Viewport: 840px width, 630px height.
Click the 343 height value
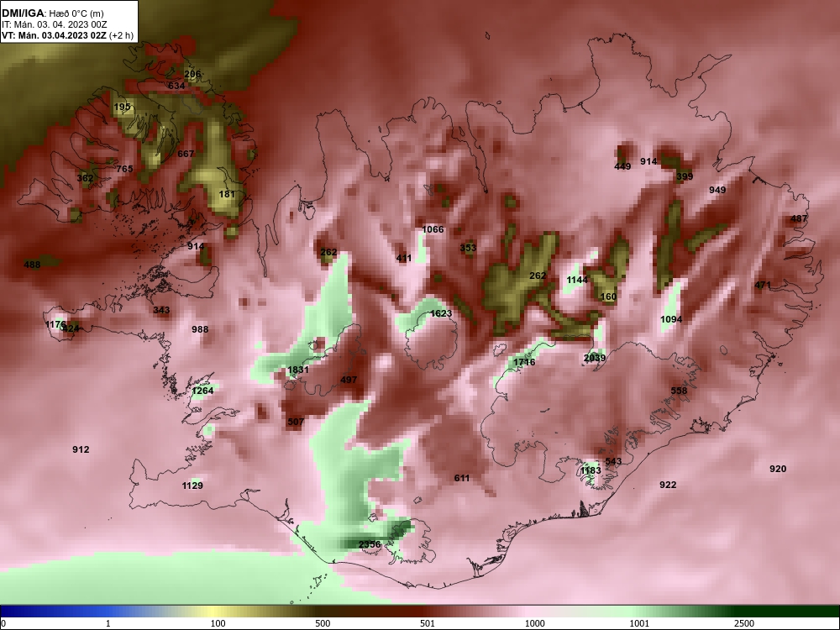(161, 310)
